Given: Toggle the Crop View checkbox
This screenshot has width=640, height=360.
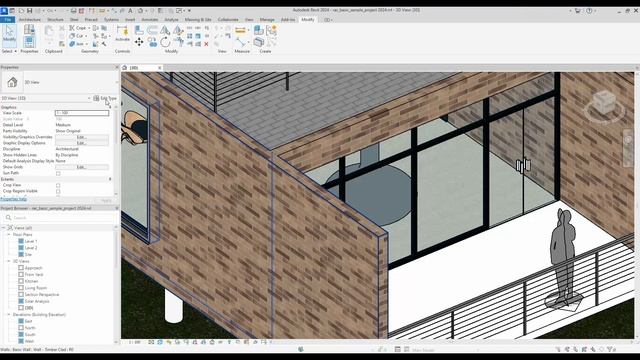Looking at the screenshot, I should pyautogui.click(x=58, y=185).
